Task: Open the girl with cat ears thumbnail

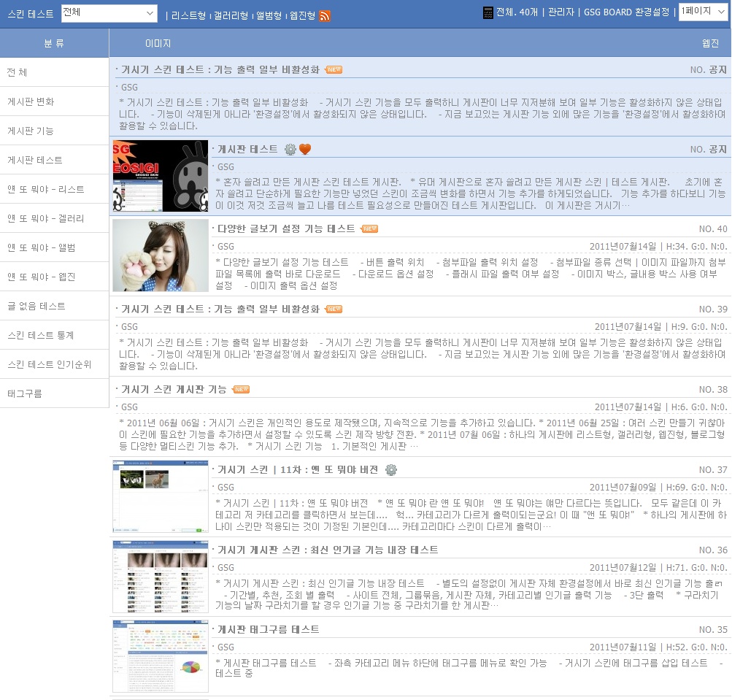Action: [160, 255]
